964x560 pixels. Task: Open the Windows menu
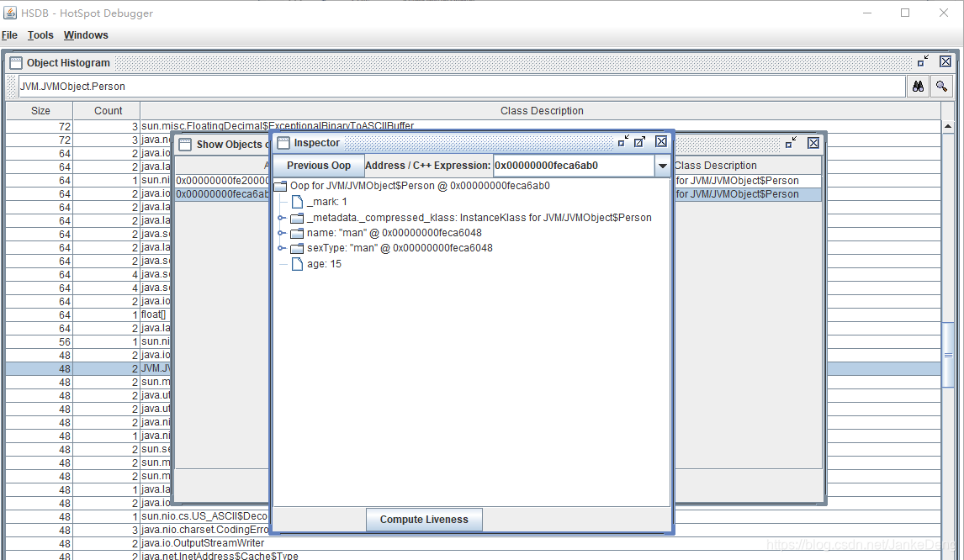(x=86, y=35)
